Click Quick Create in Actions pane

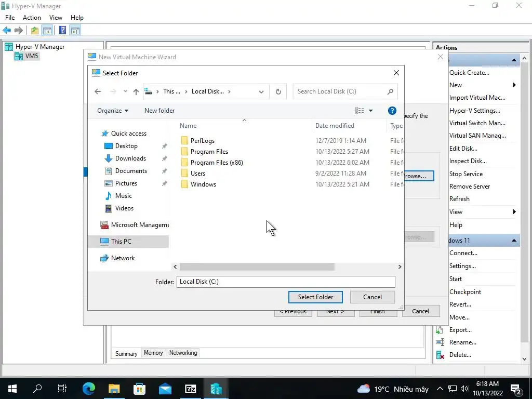(469, 73)
